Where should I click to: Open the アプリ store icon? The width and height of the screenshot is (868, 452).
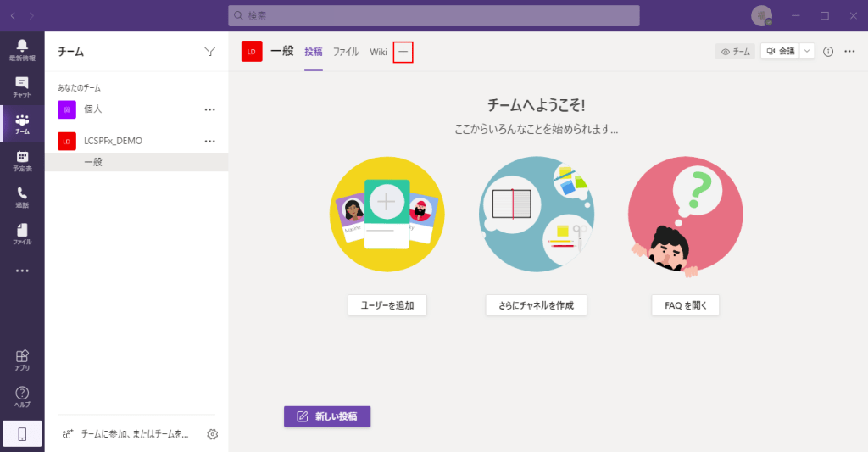22,360
